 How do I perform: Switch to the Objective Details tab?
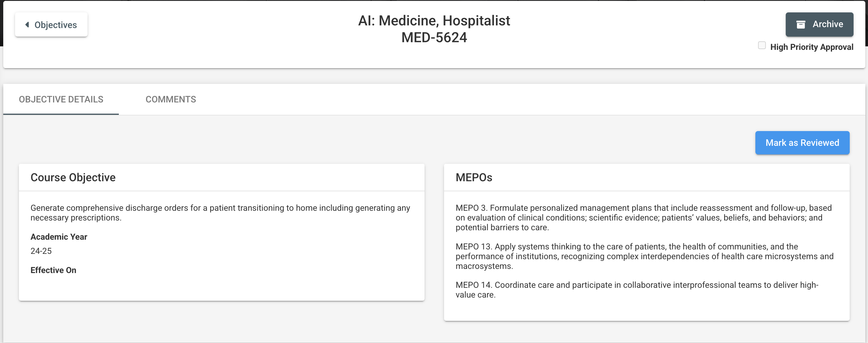[x=61, y=99]
